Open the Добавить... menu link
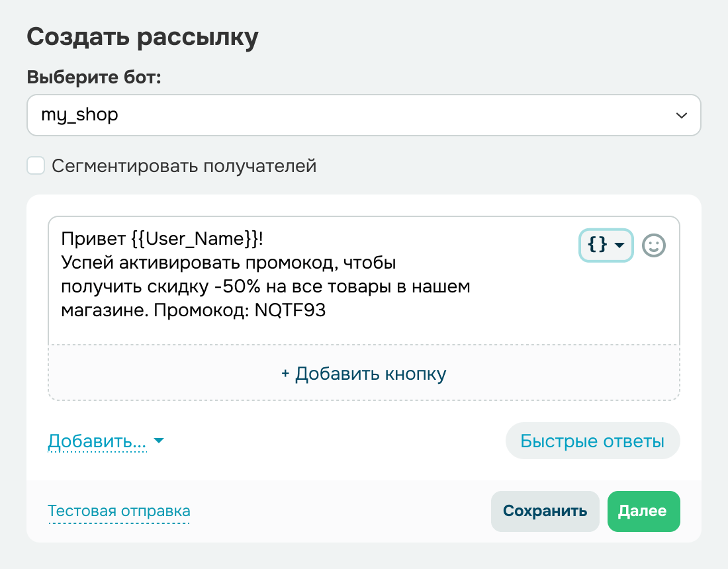This screenshot has width=728, height=569. click(97, 441)
